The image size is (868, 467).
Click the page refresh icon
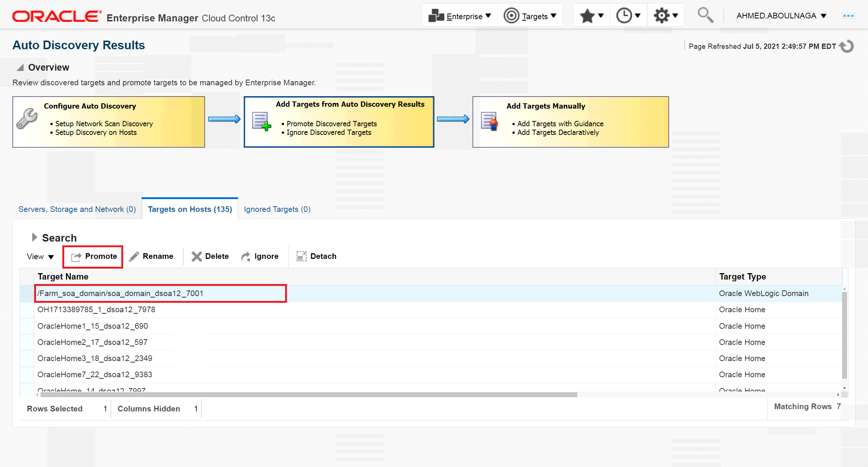click(x=847, y=46)
